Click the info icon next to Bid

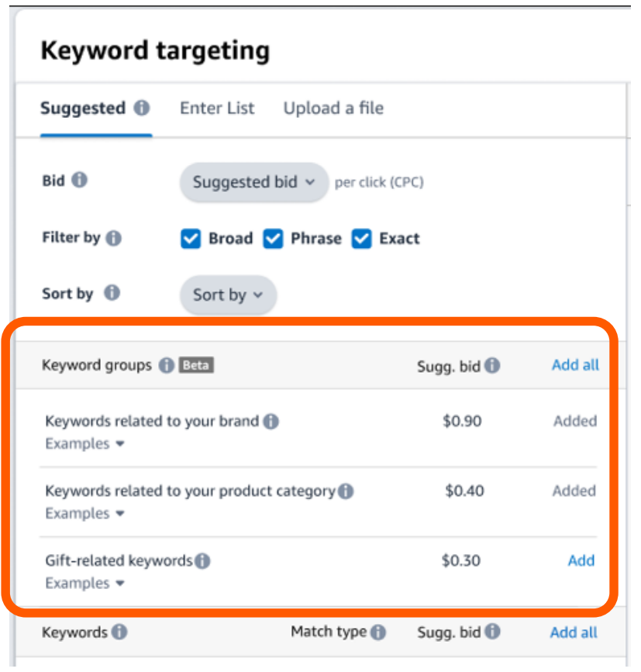[79, 180]
